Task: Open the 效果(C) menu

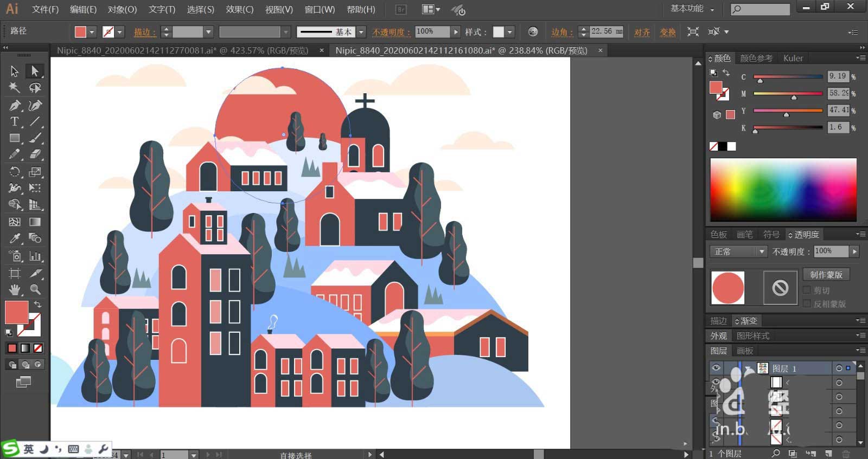Action: (239, 9)
